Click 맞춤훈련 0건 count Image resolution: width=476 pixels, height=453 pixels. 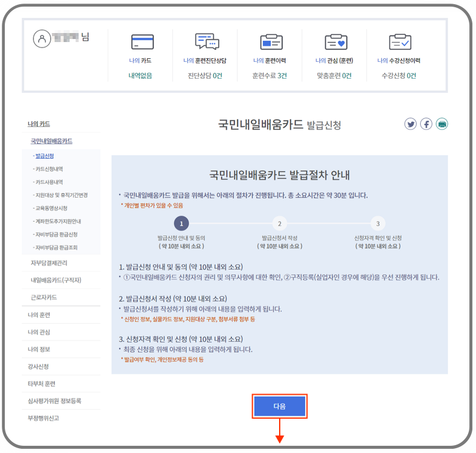click(x=334, y=76)
